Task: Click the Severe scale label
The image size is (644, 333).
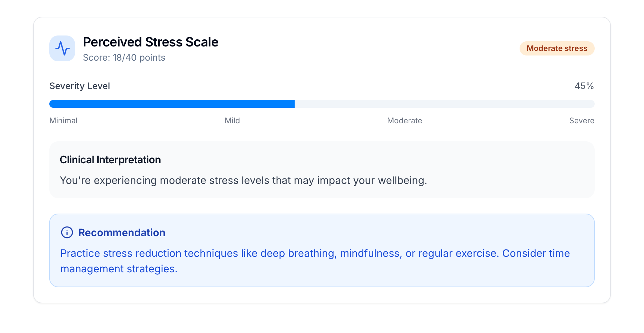Action: coord(581,121)
